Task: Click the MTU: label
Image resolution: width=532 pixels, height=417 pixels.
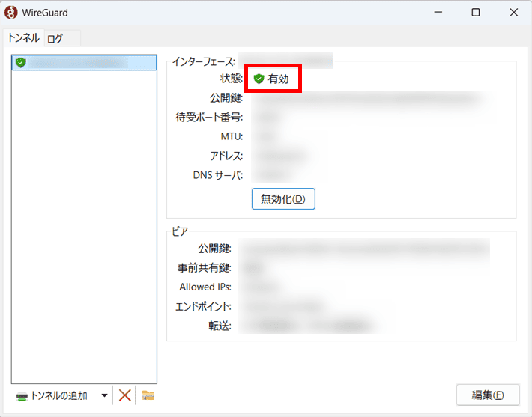Action: click(x=232, y=136)
